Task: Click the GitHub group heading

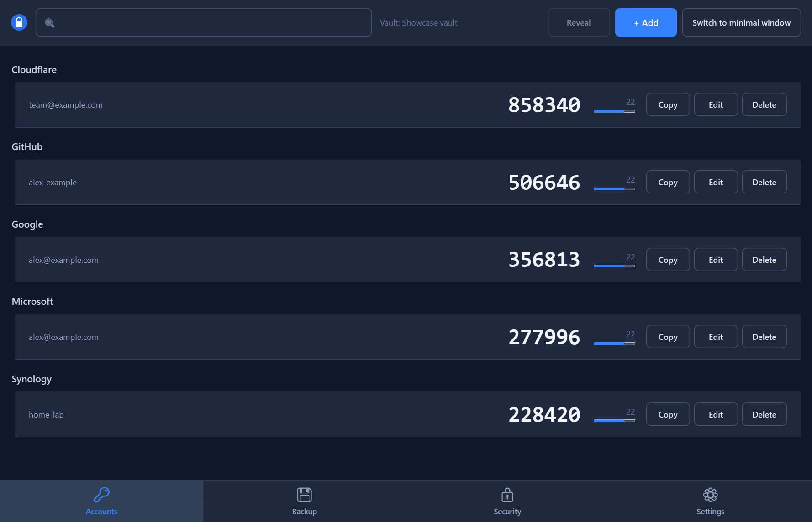Action: (27, 146)
